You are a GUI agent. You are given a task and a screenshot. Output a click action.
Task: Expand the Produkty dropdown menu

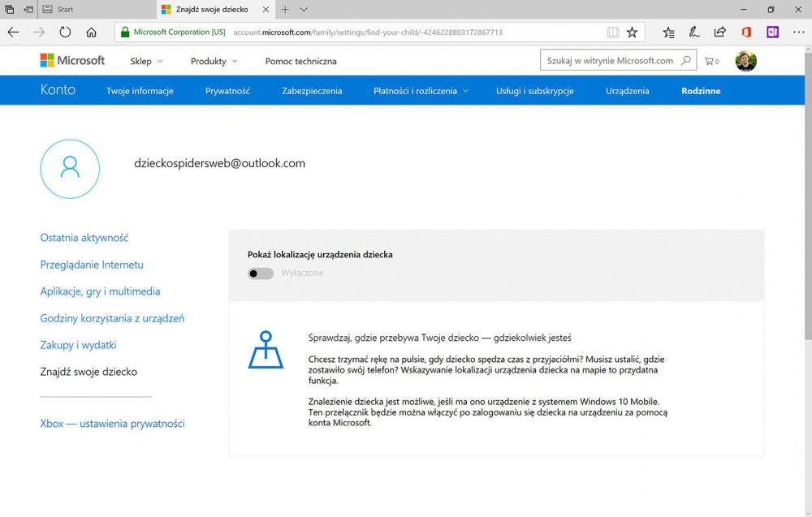tap(214, 61)
